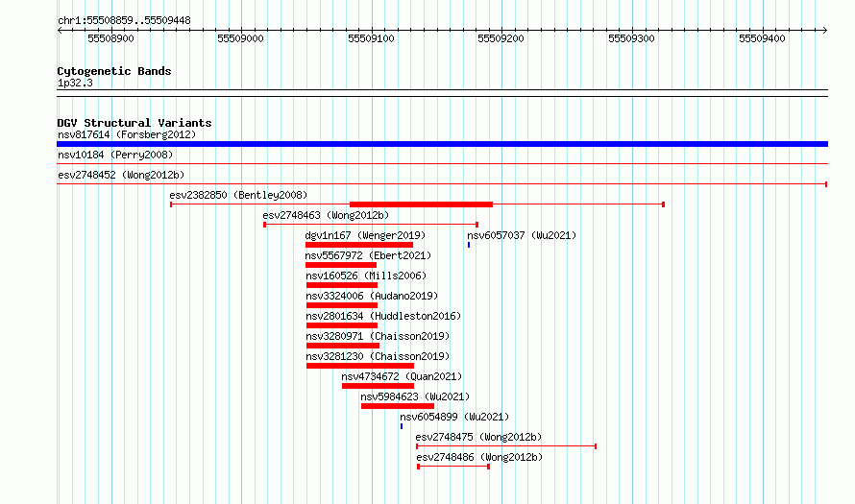Select the red nsv5984623 variant bar
Viewport: 855px width, 504px height.
coord(398,406)
